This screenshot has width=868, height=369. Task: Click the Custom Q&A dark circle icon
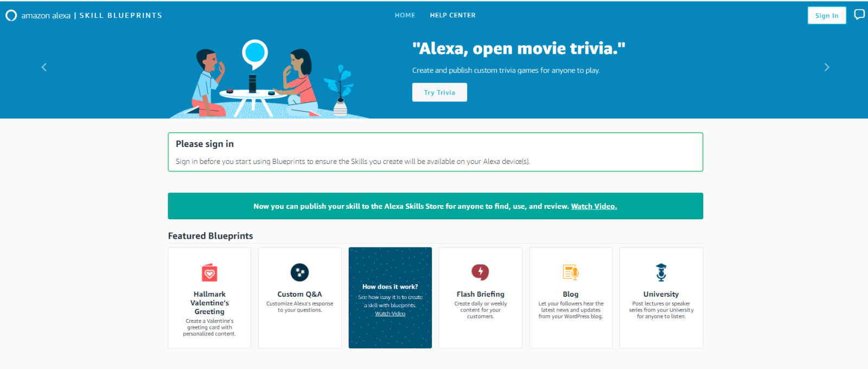tap(299, 272)
